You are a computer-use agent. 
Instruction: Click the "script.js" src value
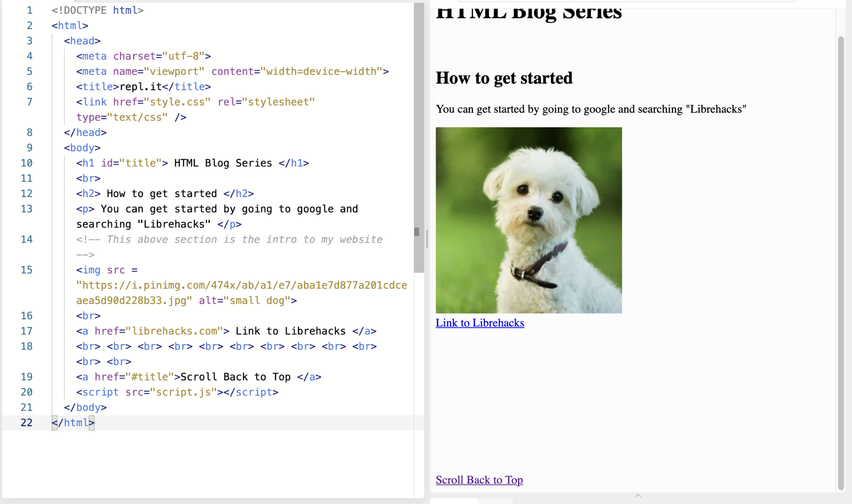(x=183, y=392)
